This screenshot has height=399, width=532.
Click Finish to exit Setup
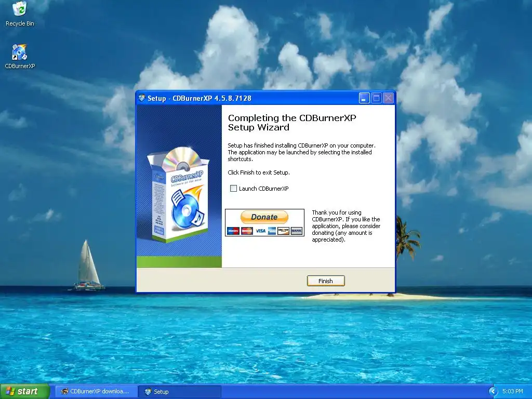pos(326,281)
